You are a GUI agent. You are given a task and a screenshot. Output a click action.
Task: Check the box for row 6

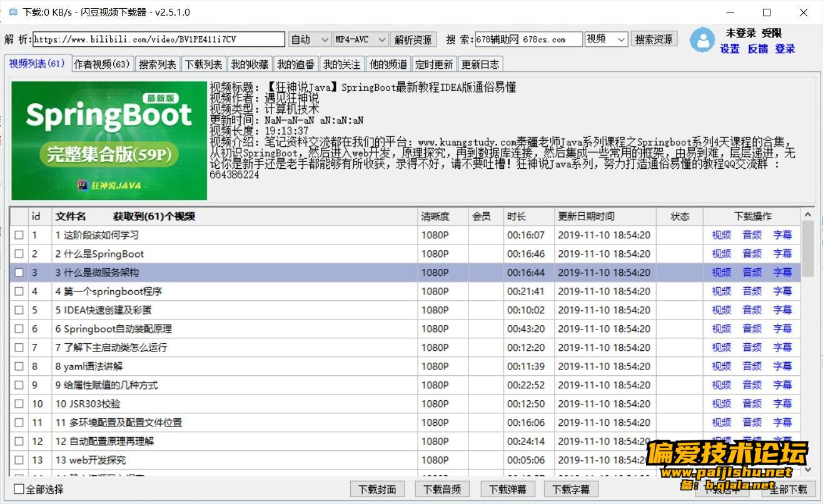pyautogui.click(x=19, y=329)
